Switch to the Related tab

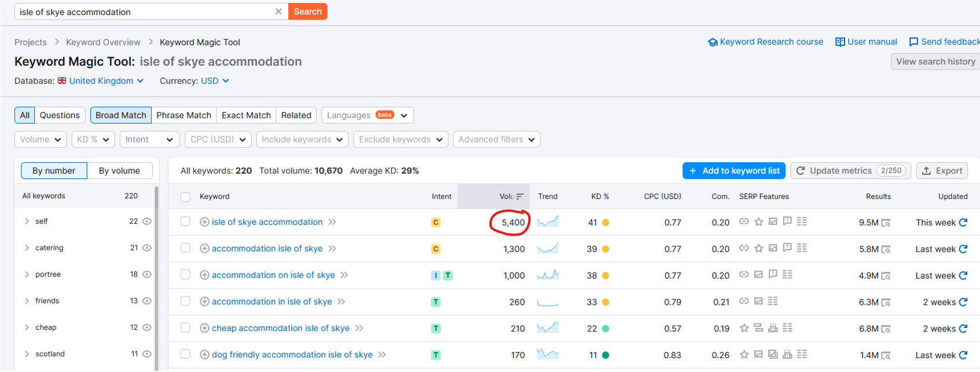click(296, 115)
